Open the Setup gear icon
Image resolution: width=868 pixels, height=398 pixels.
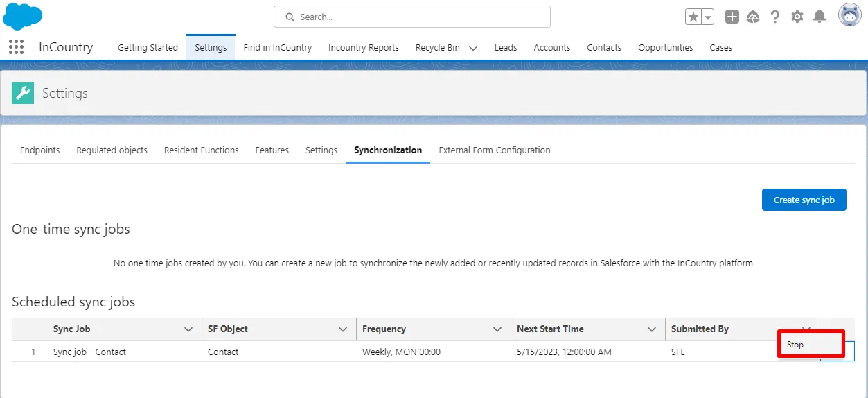pyautogui.click(x=797, y=17)
